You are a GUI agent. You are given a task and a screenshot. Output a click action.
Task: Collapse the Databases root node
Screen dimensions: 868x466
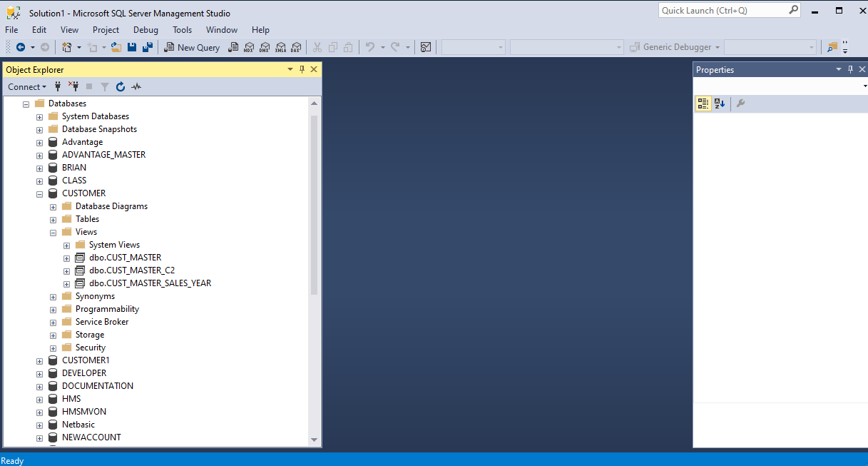tap(26, 103)
